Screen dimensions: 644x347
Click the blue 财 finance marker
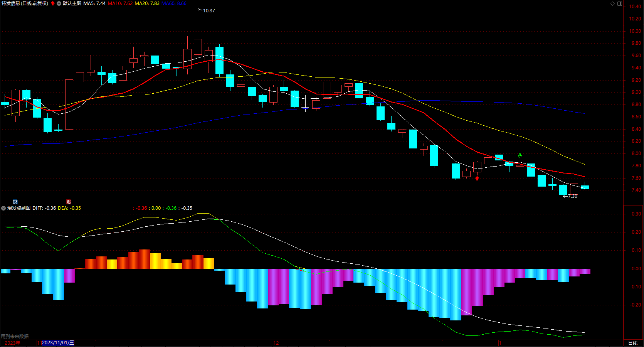pos(15,202)
